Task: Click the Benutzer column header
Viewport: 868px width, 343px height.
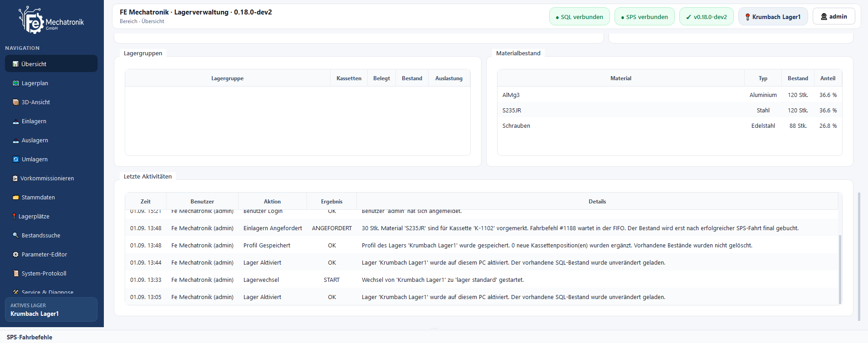Action: tap(202, 202)
